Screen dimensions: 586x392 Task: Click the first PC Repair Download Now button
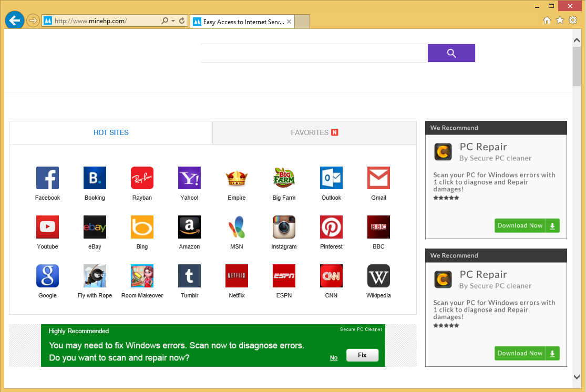[527, 226]
